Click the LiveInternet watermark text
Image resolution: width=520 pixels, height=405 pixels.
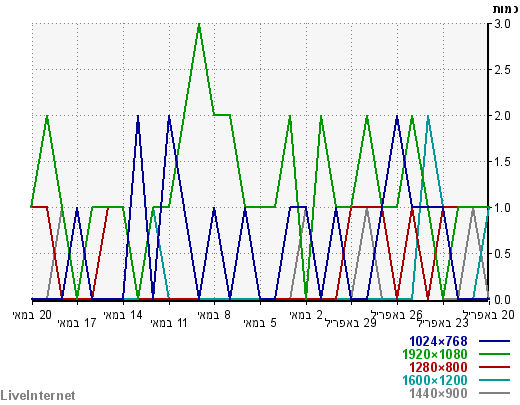click(x=38, y=396)
